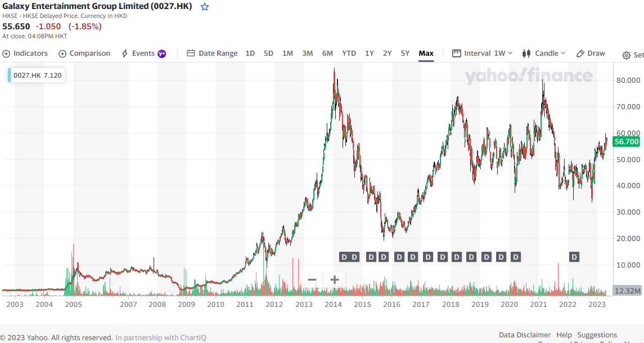Click the dividend marker in 2022

[x=574, y=257]
